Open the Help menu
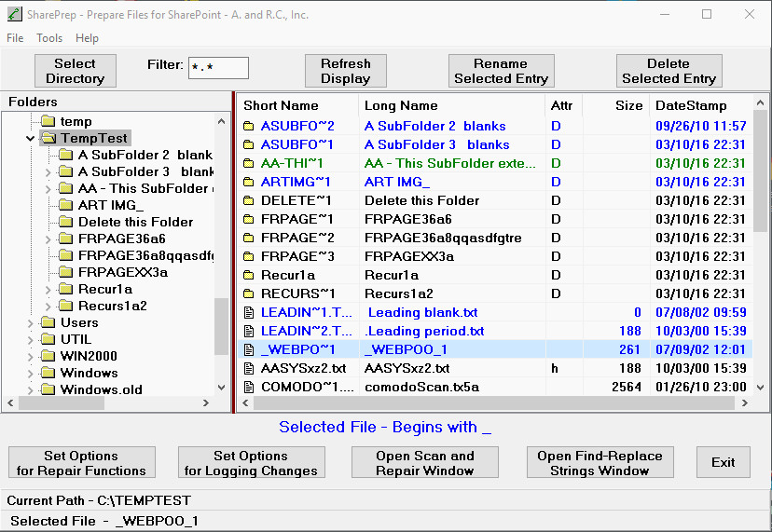This screenshot has width=772, height=532. click(x=87, y=38)
